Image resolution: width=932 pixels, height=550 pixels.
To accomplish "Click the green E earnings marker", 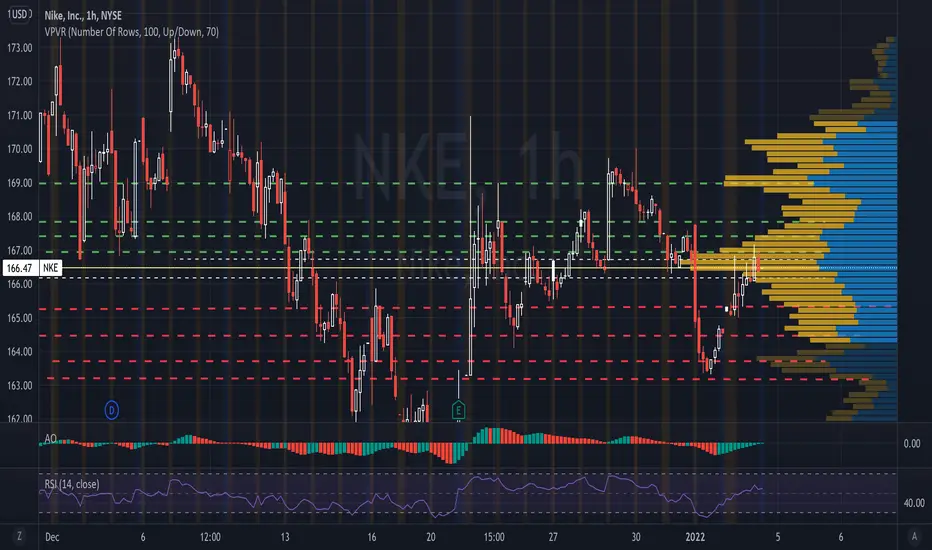I will tap(458, 410).
